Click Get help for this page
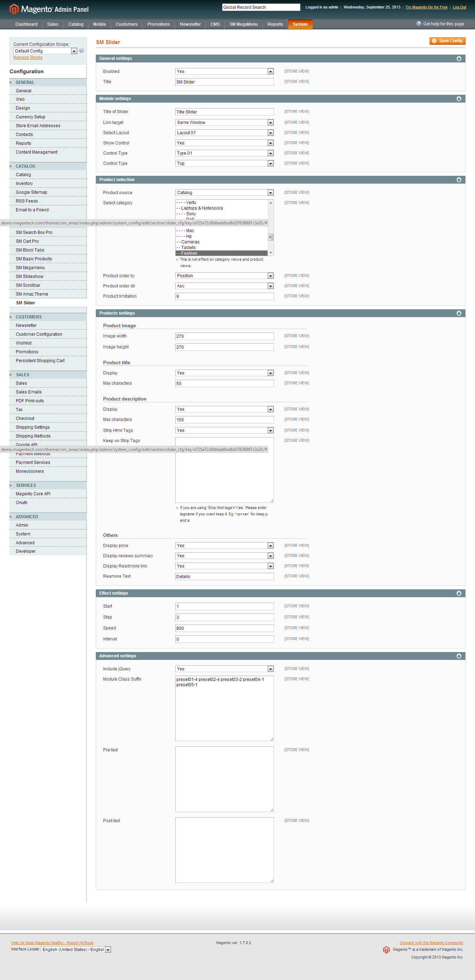Viewport: 475px width, 980px height. [x=443, y=24]
